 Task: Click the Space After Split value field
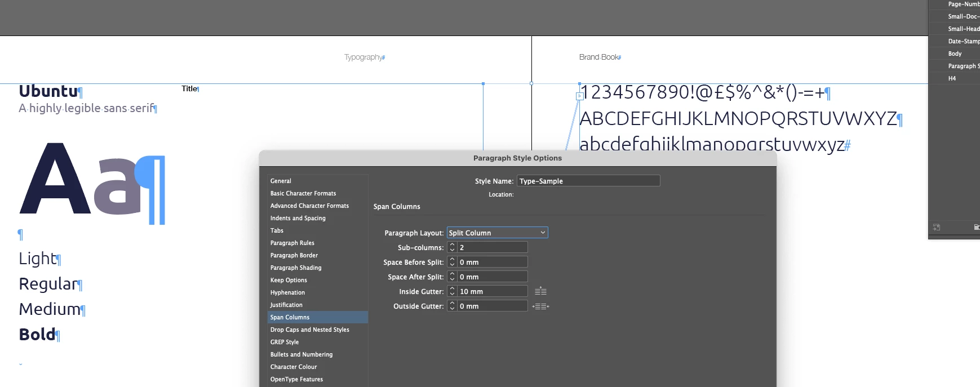point(493,277)
